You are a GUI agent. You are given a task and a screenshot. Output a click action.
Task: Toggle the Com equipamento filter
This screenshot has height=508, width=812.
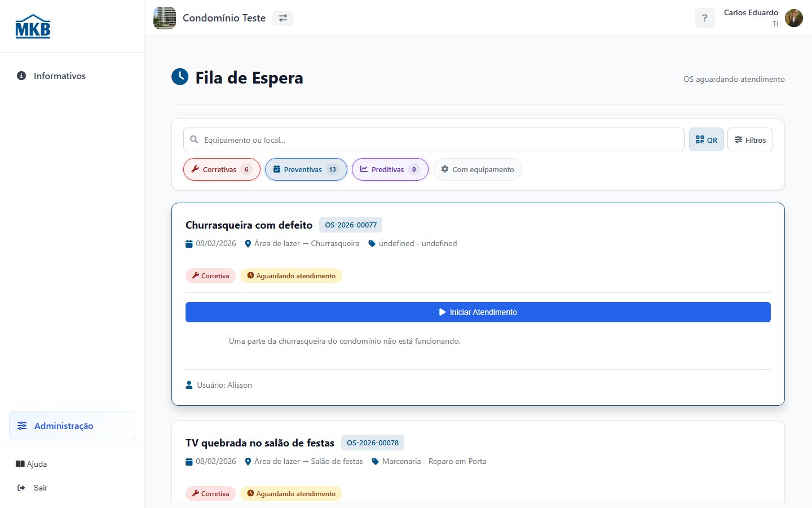[x=478, y=169]
